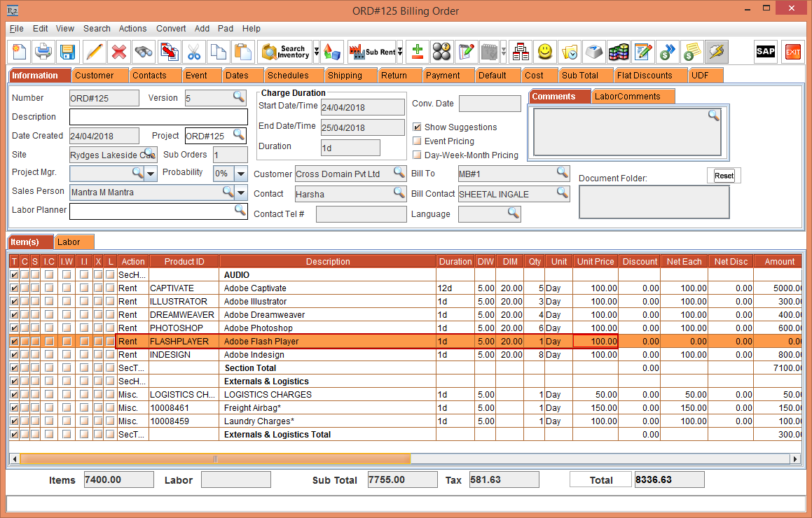
Task: Click the Reset button
Action: 724,176
